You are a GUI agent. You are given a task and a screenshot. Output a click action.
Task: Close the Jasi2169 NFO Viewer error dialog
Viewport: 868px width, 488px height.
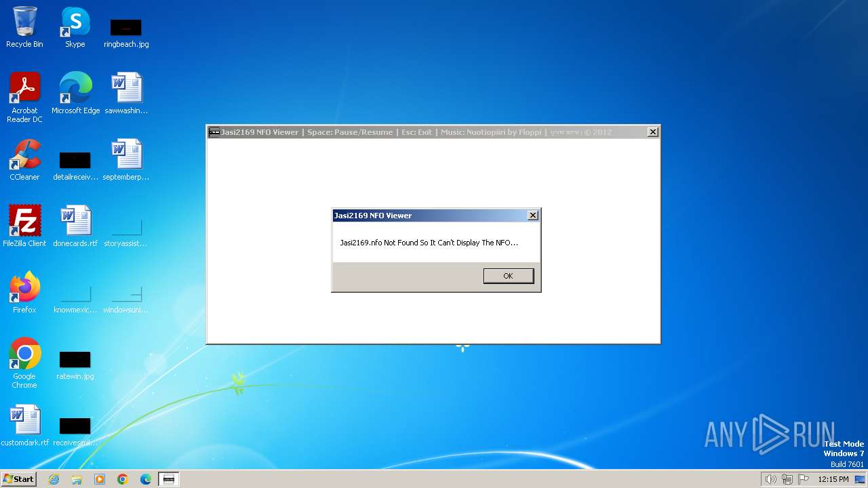[x=533, y=215]
